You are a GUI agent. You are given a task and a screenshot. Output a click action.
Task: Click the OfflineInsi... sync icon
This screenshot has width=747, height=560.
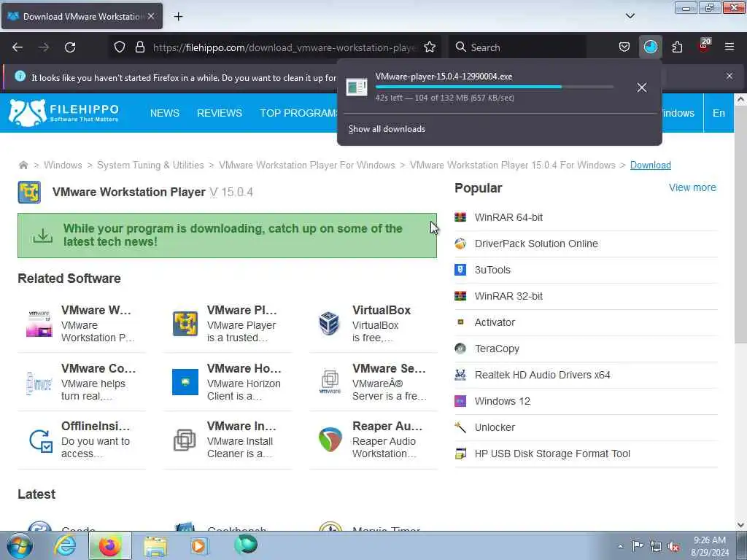point(40,440)
